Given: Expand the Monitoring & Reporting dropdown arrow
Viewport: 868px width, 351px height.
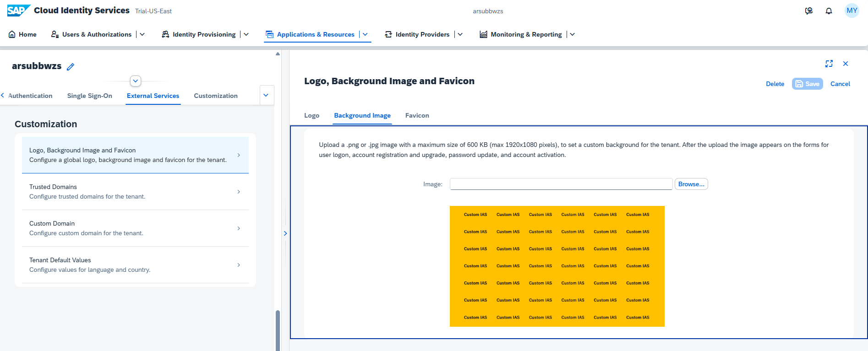Looking at the screenshot, I should tap(573, 34).
